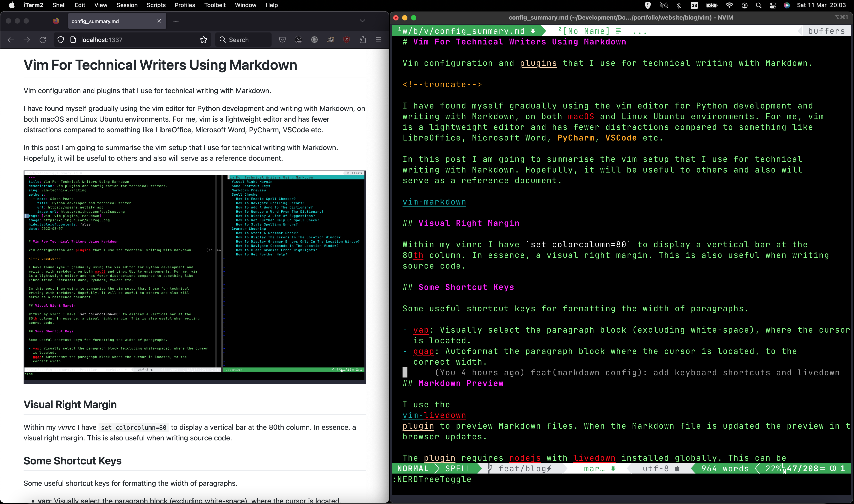854x504 pixels.
Task: Reload the localhost:1337 page
Action: 43,40
